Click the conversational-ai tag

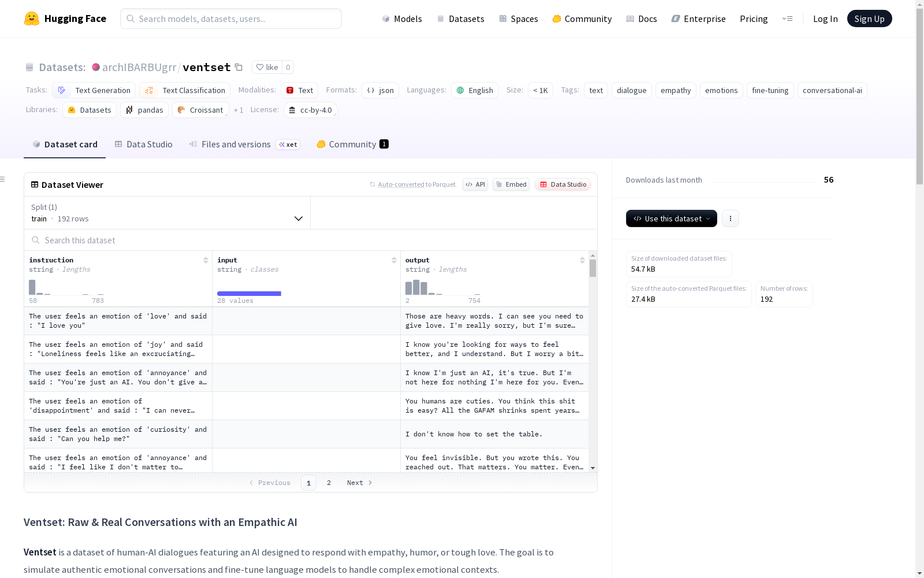coord(832,90)
